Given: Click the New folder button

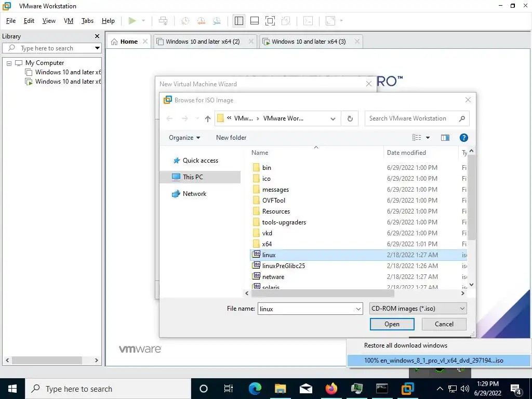Looking at the screenshot, I should 231,137.
